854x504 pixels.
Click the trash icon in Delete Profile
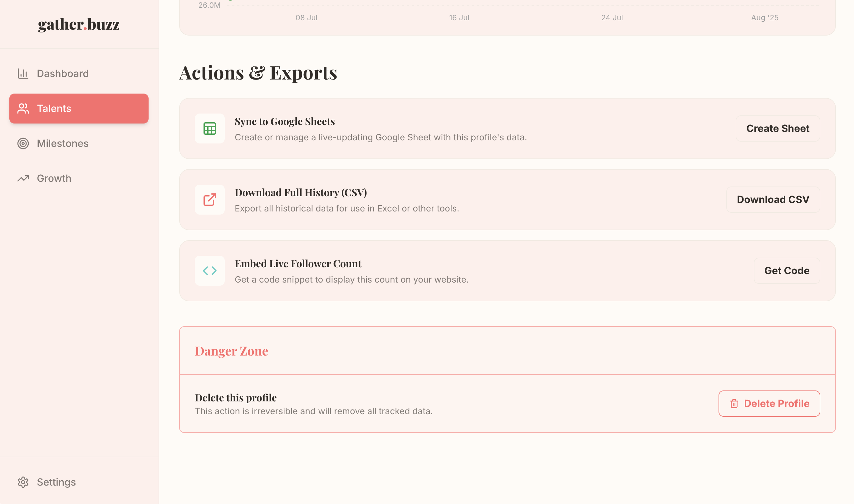coord(734,404)
